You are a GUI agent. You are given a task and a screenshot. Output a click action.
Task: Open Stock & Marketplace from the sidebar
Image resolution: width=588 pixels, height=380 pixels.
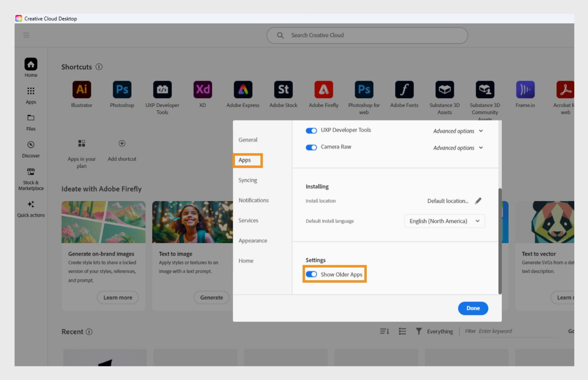click(31, 178)
